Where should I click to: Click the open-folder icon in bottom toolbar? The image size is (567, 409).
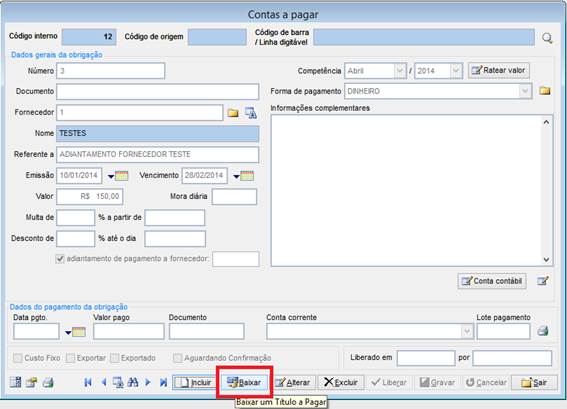click(x=31, y=382)
